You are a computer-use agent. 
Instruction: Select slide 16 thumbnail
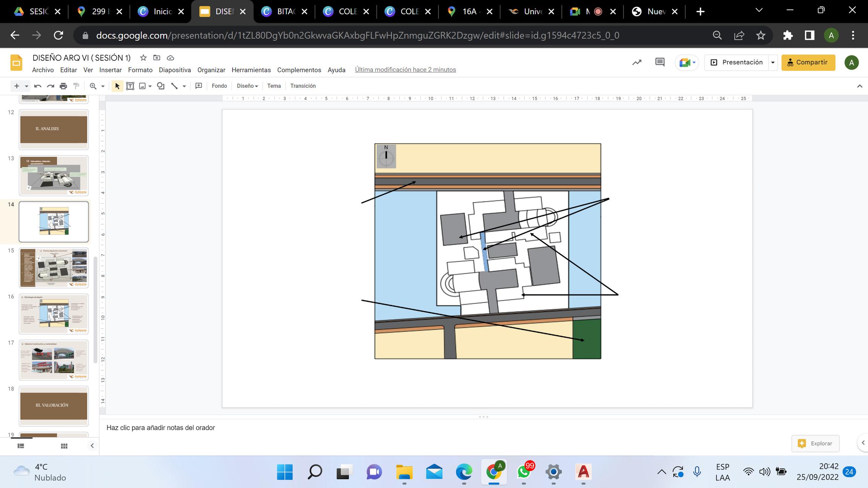53,314
